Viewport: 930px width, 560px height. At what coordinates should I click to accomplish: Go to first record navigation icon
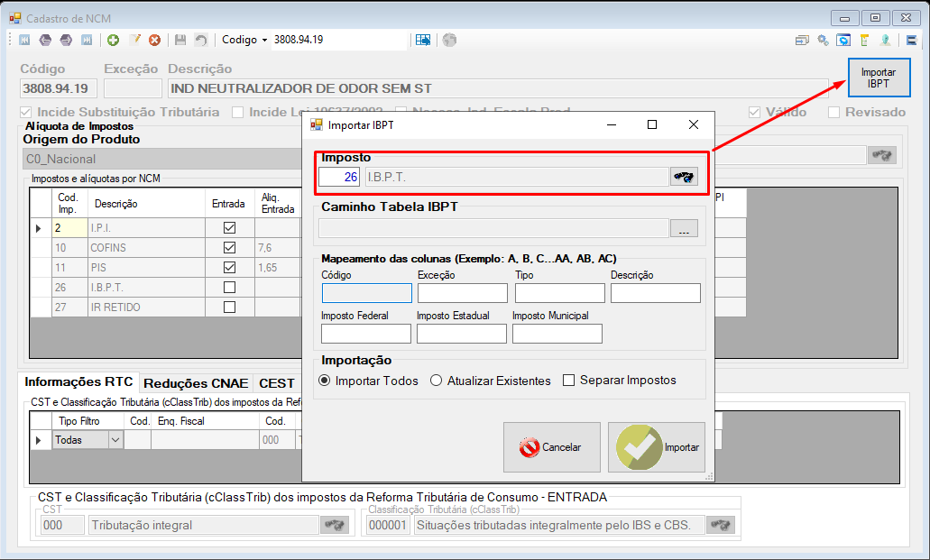(24, 40)
